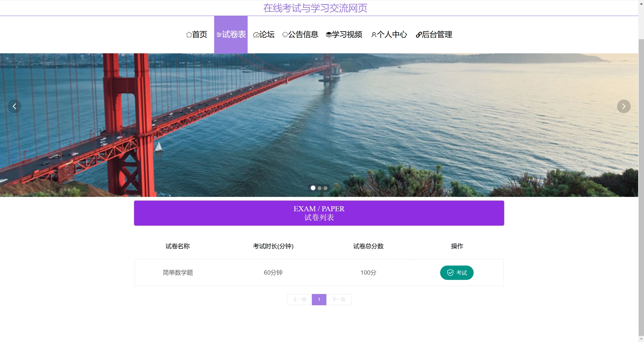Click the home icon beside 首页
The image size is (644, 342).
click(x=189, y=35)
